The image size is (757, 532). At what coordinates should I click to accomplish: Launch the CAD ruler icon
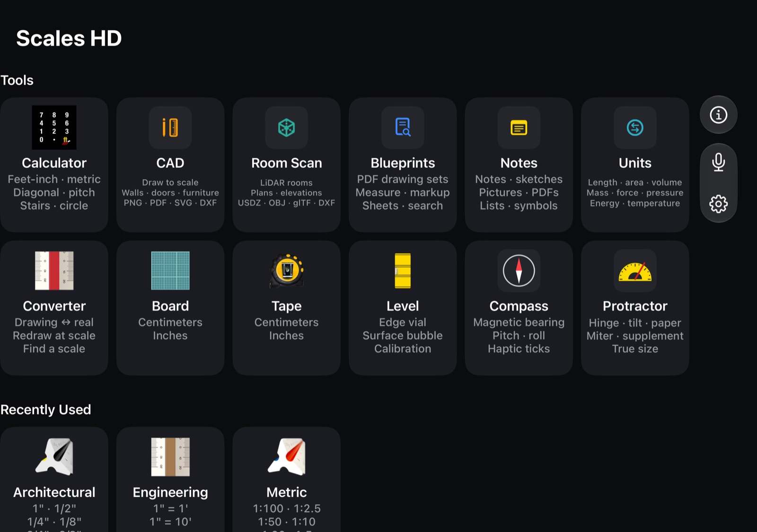[x=170, y=128]
